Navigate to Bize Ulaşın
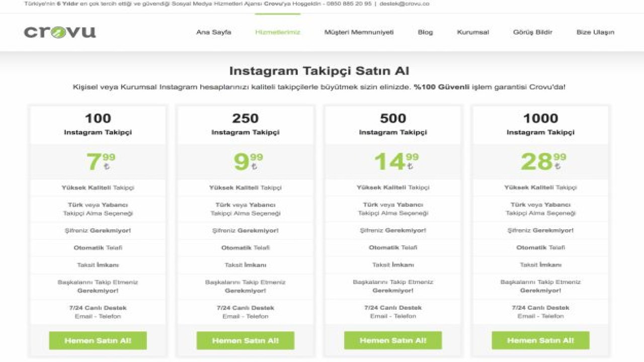 point(595,32)
